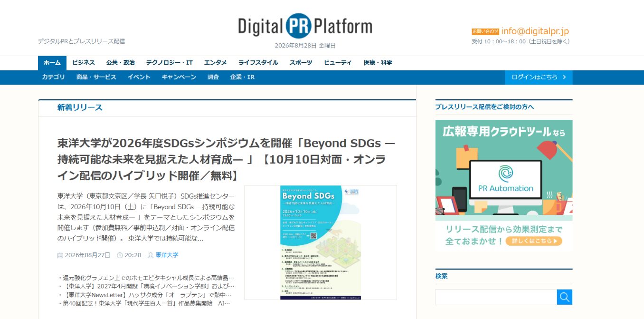Click the 新着リリース section heading

coord(80,107)
